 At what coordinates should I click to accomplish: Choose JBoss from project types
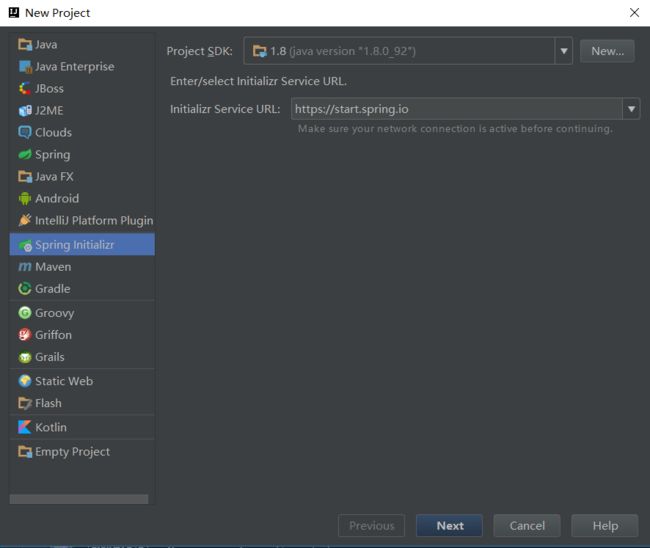pos(82,88)
